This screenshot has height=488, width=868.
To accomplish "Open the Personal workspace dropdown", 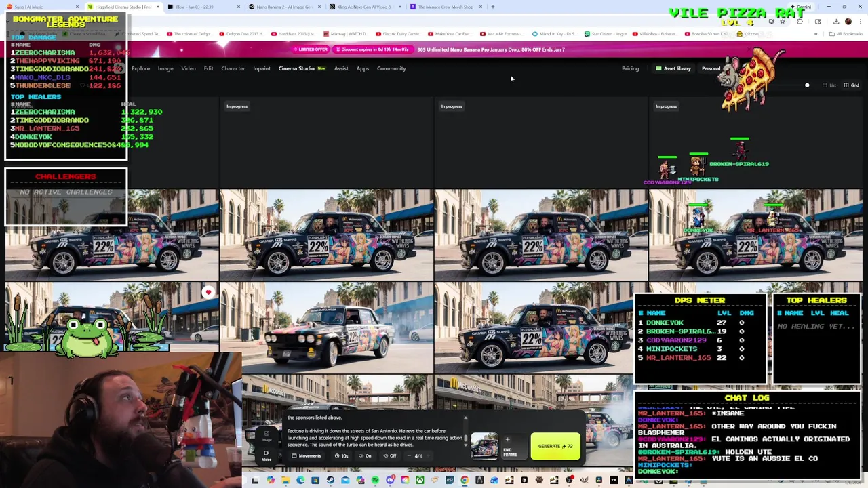I will pyautogui.click(x=711, y=68).
